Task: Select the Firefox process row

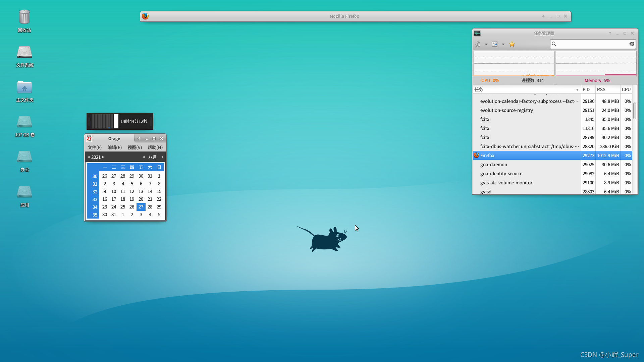Action: coord(552,156)
